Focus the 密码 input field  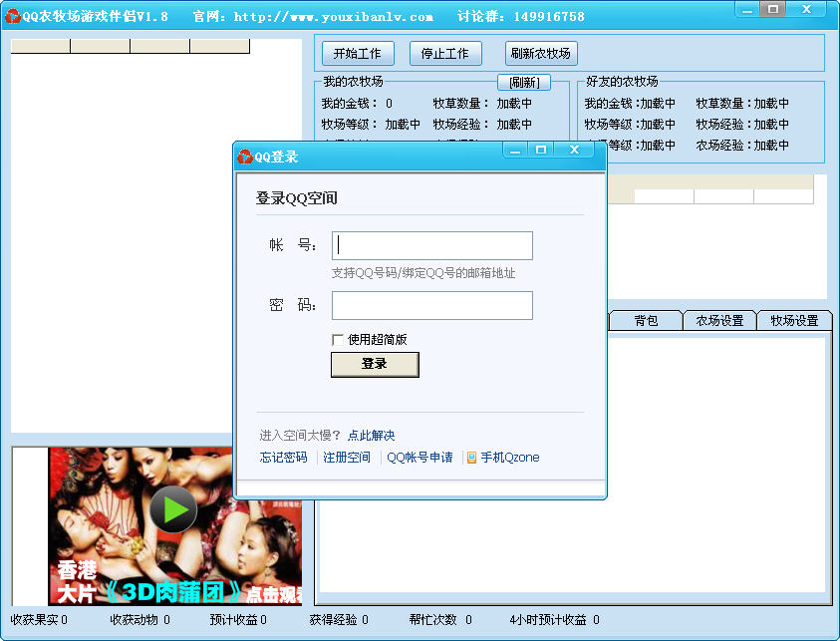pyautogui.click(x=432, y=305)
